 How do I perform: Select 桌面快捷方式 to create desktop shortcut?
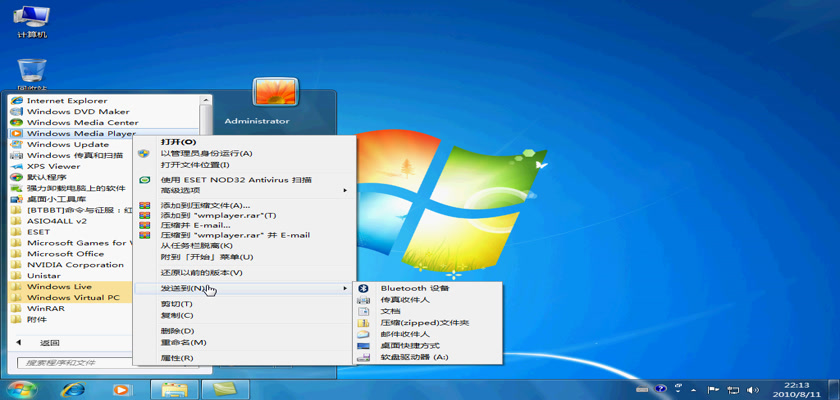[411, 345]
